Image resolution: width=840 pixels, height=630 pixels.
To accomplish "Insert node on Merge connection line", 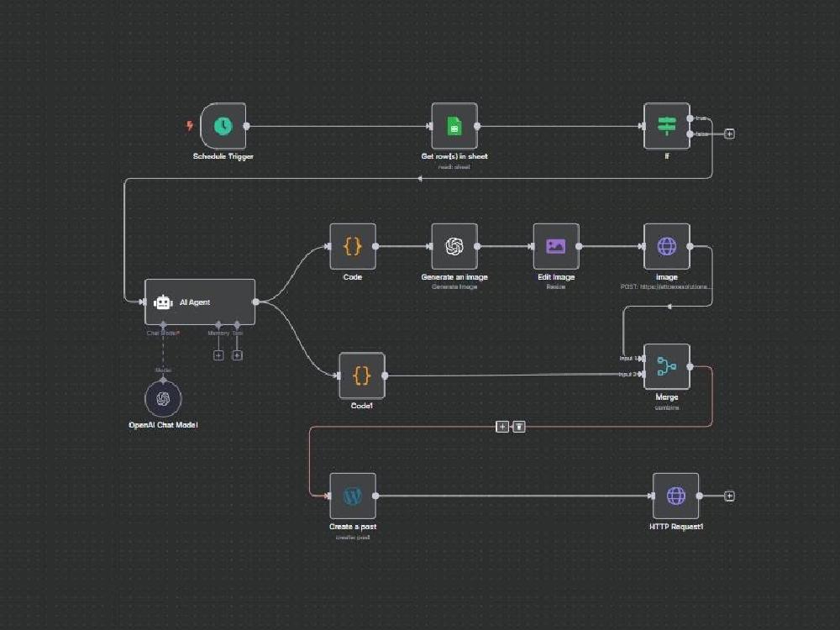I will tap(502, 427).
